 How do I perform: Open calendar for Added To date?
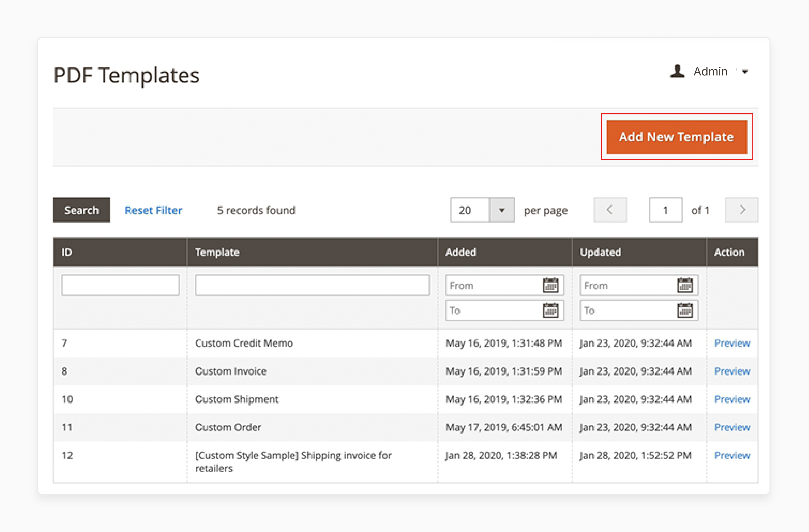click(551, 310)
